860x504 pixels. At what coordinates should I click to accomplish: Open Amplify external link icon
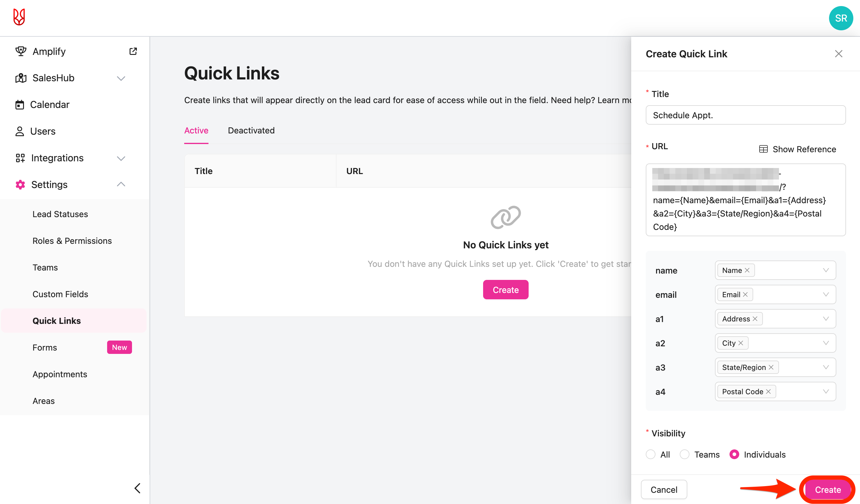[133, 52]
